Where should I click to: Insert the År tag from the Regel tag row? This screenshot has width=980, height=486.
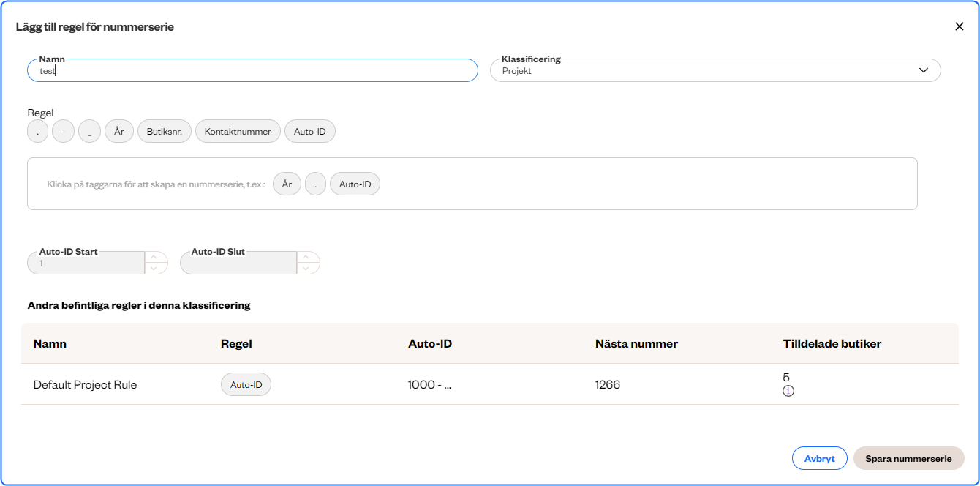(119, 132)
